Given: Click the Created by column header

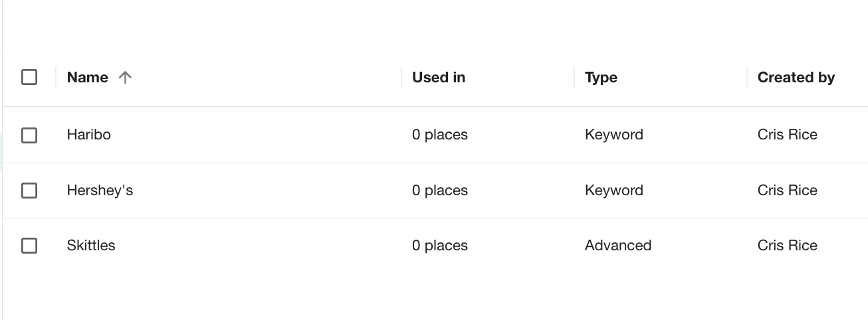Looking at the screenshot, I should [796, 78].
